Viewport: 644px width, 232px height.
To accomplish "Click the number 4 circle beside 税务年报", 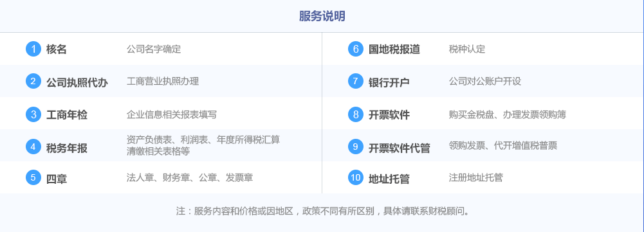I will [x=33, y=147].
